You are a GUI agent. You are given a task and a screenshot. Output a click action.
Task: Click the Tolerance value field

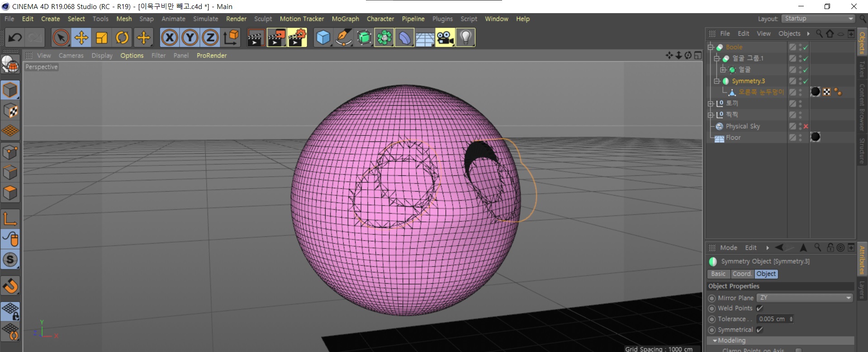coord(773,319)
